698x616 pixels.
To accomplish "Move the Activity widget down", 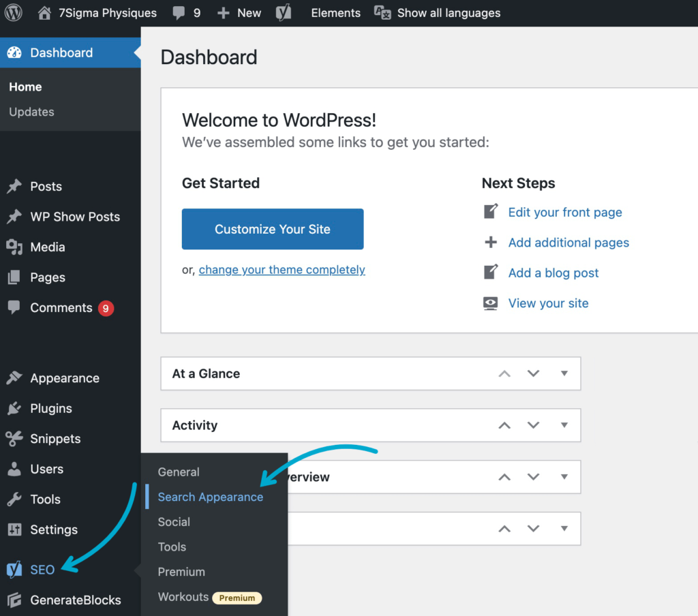I will click(x=533, y=425).
